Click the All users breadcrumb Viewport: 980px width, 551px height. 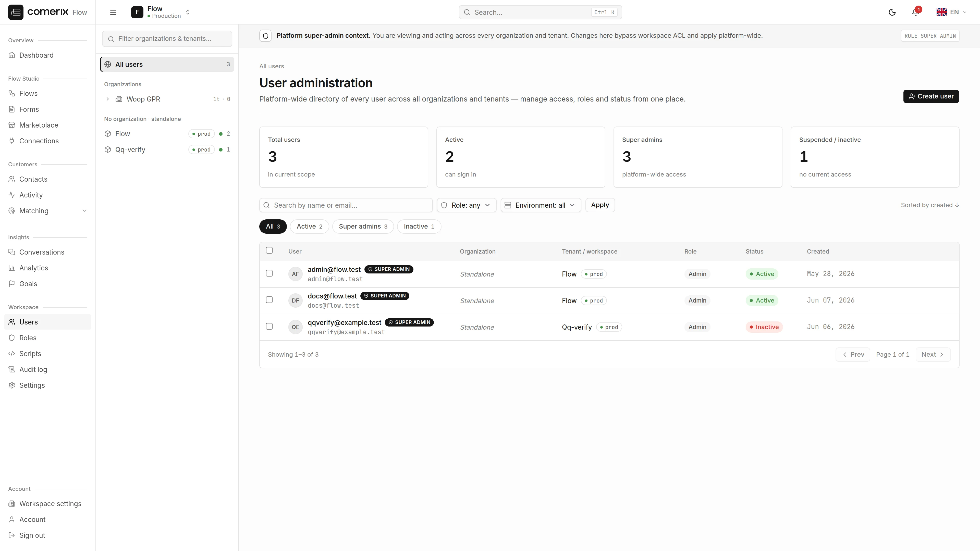271,66
